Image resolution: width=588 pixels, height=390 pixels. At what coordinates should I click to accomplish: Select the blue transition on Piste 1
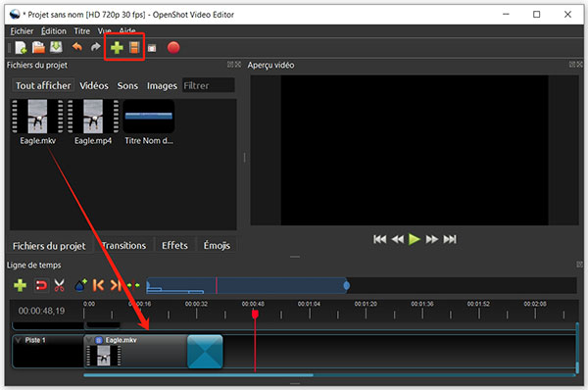click(x=205, y=352)
